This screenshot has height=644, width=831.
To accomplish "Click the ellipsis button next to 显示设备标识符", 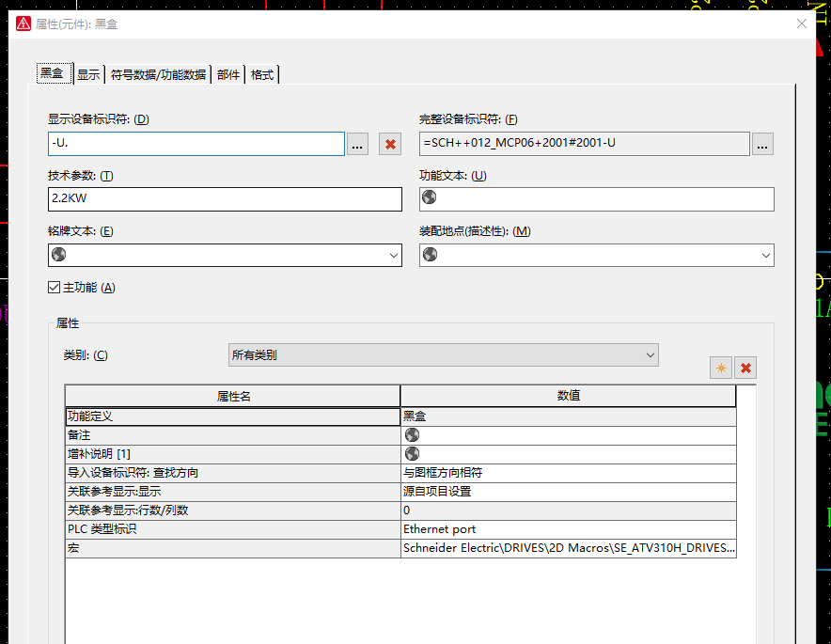I will coord(358,144).
